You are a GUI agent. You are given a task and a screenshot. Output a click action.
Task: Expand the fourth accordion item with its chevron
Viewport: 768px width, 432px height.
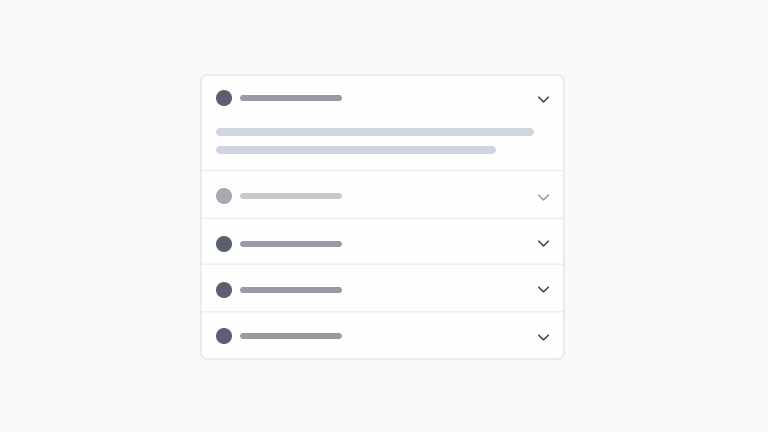point(543,290)
